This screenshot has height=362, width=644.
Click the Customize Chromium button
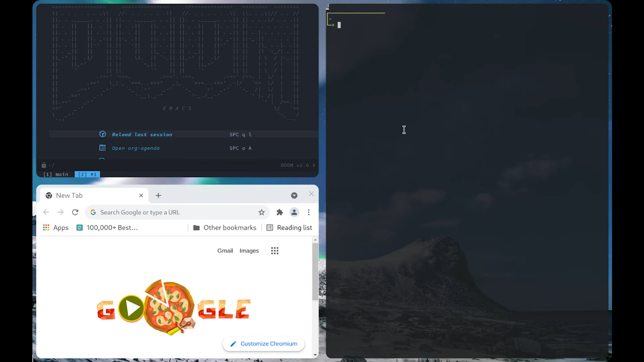click(263, 343)
